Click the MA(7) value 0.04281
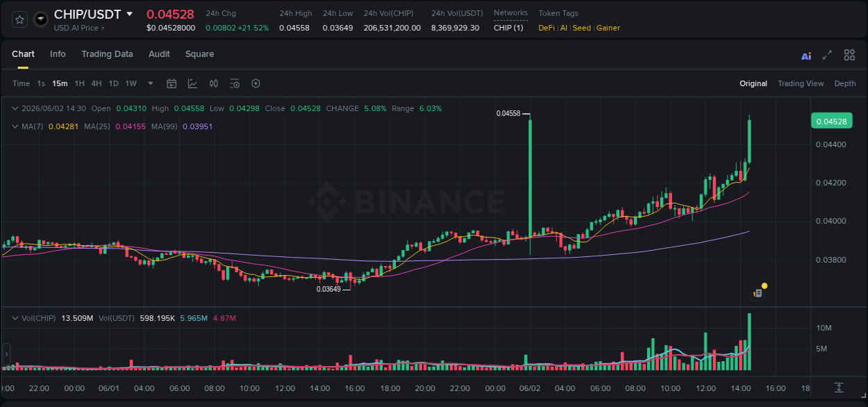Screen dimensions: 868x407 pyautogui.click(x=63, y=126)
